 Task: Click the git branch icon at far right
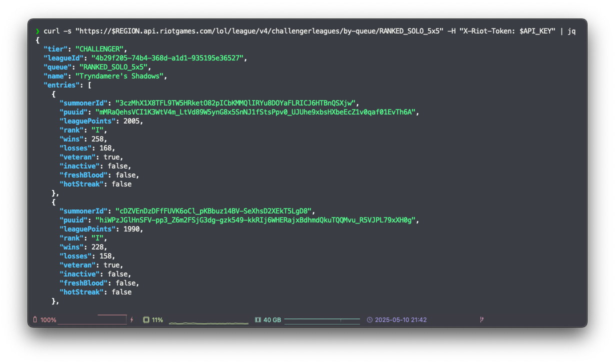coord(481,319)
